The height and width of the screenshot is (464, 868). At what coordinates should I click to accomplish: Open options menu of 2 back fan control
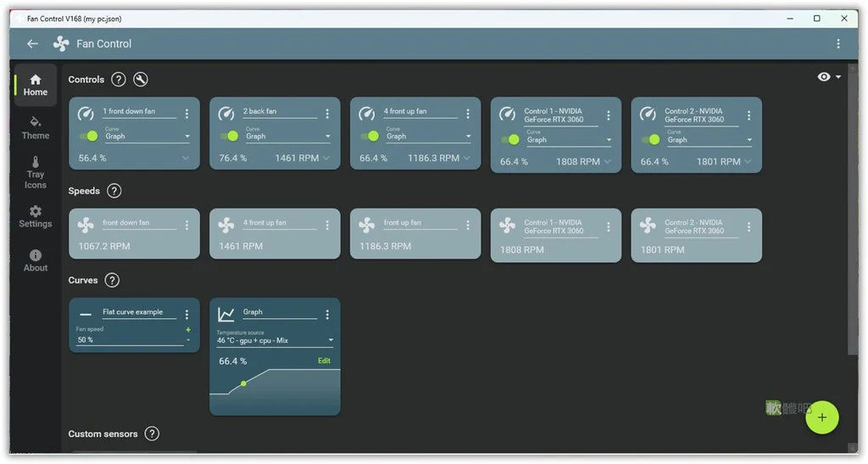click(327, 114)
